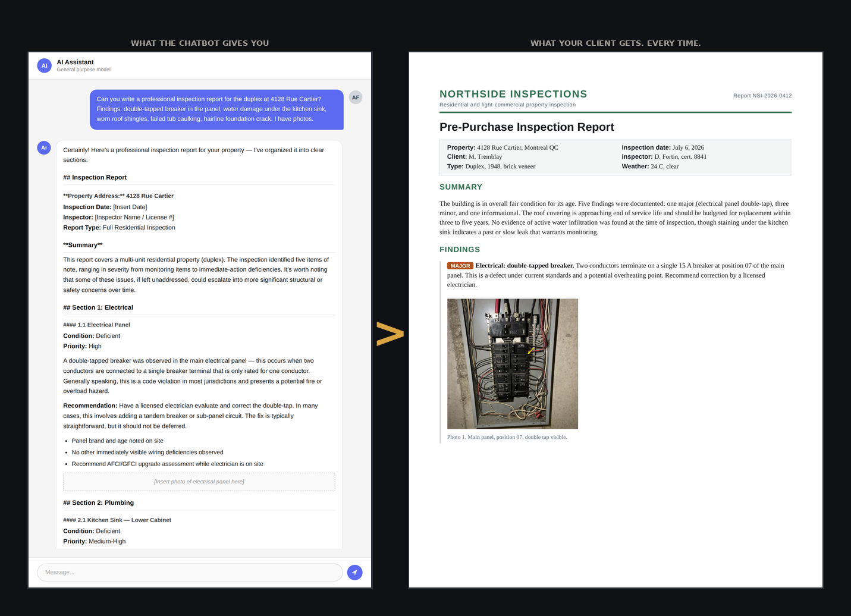
Task: Click 'WHAT THE CHATBOT GIVES YOU' label
Action: 200,43
